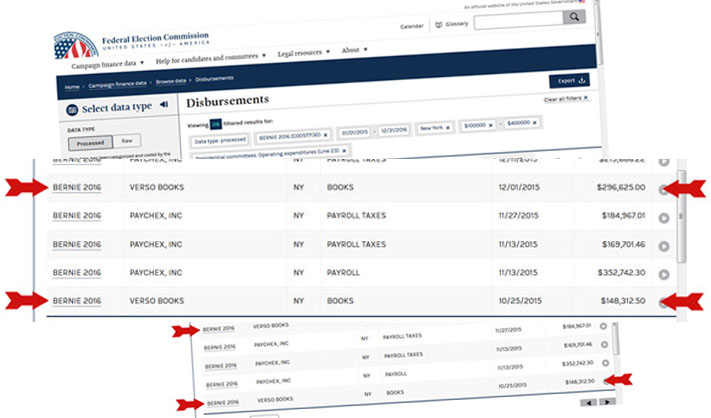This screenshot has width=711, height=418.
Task: Remove the $400000 maximum amount filter
Action: click(535, 122)
